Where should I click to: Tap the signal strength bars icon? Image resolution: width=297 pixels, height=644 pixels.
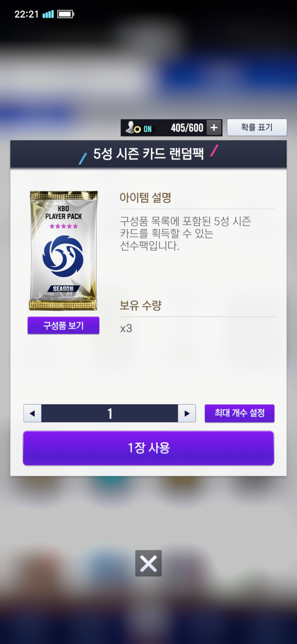pos(48,14)
